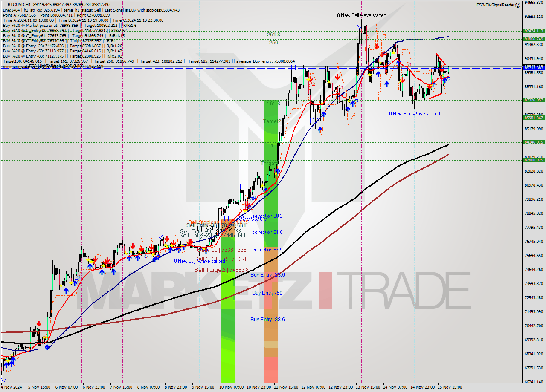546x392 pixels.
Task: Select the green 250 Fibonacci label
Action: pos(273,43)
